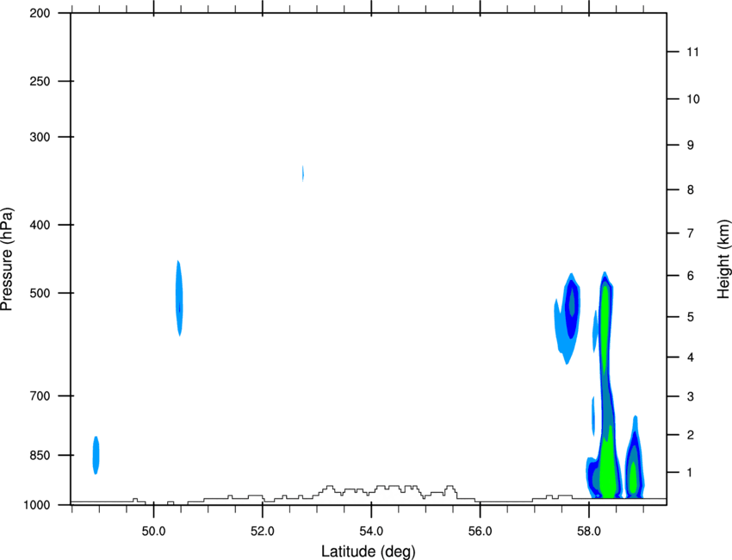Click pressure tick label 300
Image resolution: width=732 pixels, height=560 pixels.
tap(40, 137)
